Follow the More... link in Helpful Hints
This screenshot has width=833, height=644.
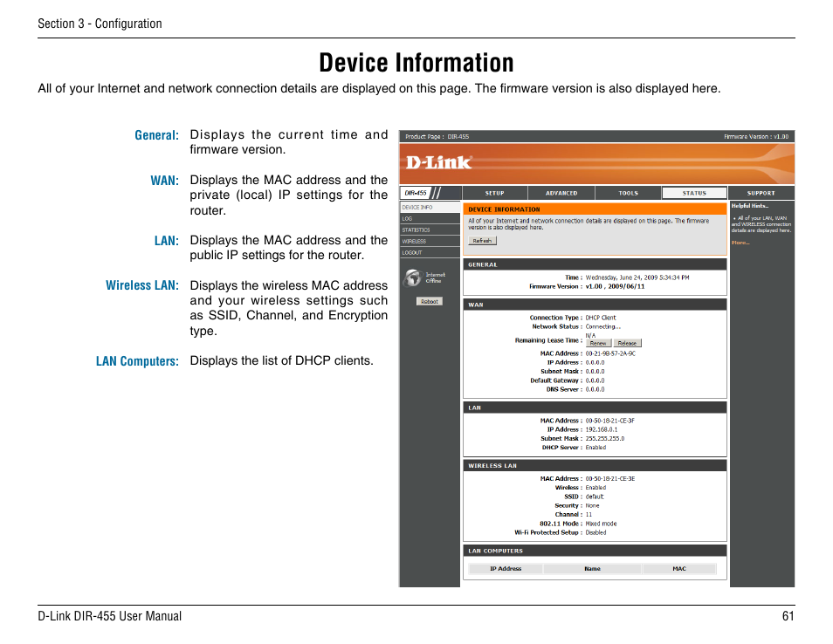tap(740, 243)
